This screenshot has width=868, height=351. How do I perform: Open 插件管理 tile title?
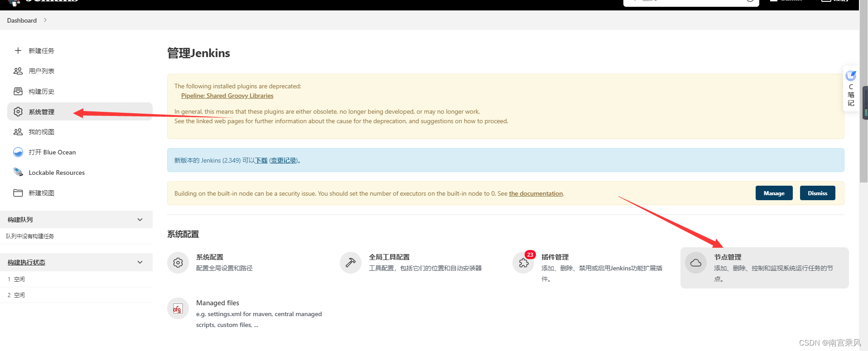pos(555,257)
